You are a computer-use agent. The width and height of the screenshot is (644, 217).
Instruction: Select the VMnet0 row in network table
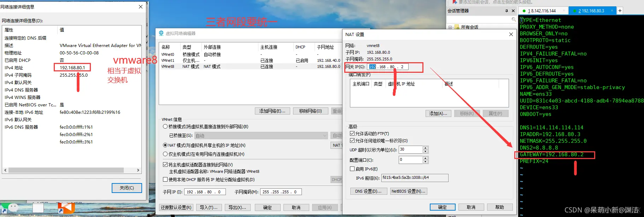pyautogui.click(x=250, y=54)
